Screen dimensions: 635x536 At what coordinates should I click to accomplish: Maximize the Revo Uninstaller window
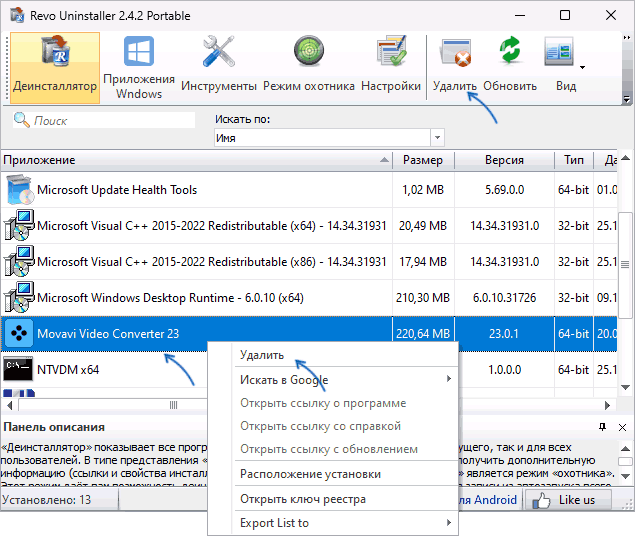[565, 15]
